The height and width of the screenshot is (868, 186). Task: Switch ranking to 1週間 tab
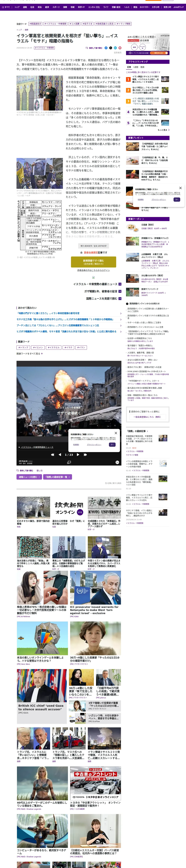coord(136,67)
